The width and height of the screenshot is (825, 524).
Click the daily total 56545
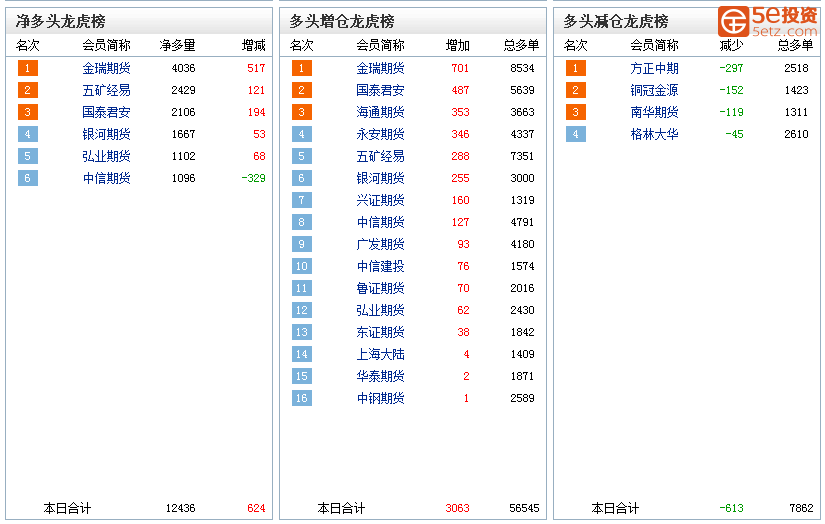[525, 509]
